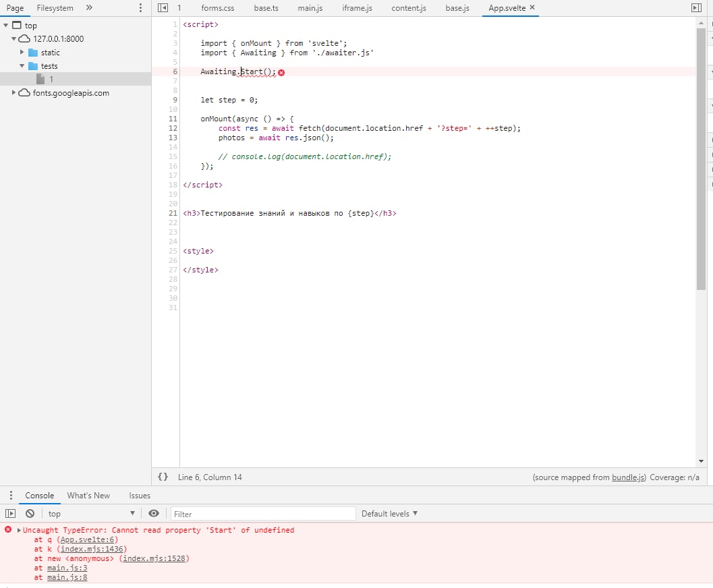Open the base.js tab
This screenshot has width=713, height=588.
pyautogui.click(x=457, y=7)
